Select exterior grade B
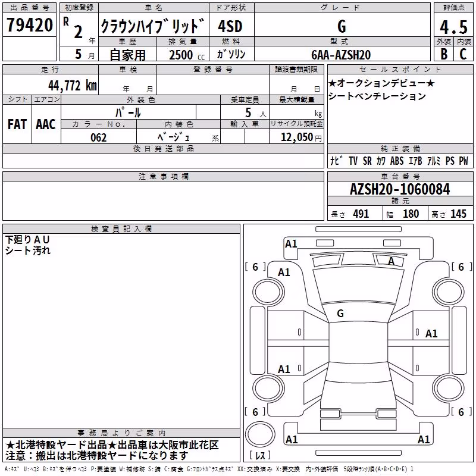The image size is (476, 476). (x=443, y=54)
